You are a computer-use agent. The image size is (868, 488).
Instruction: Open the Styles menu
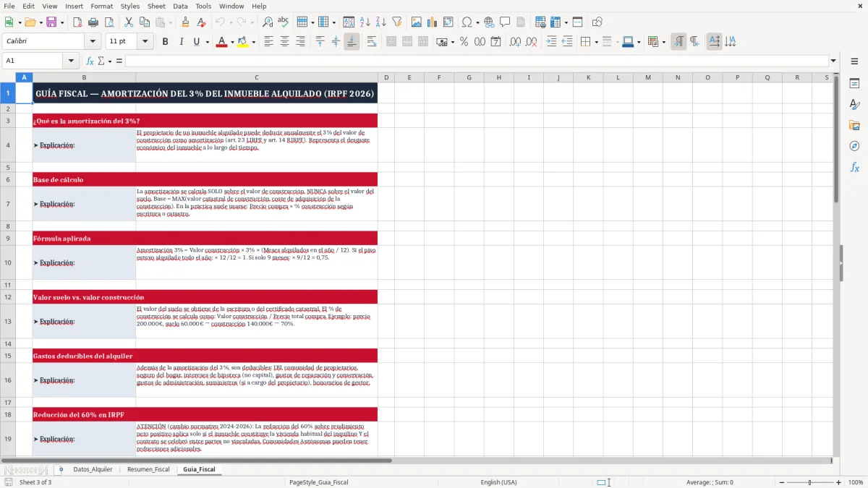tap(130, 6)
